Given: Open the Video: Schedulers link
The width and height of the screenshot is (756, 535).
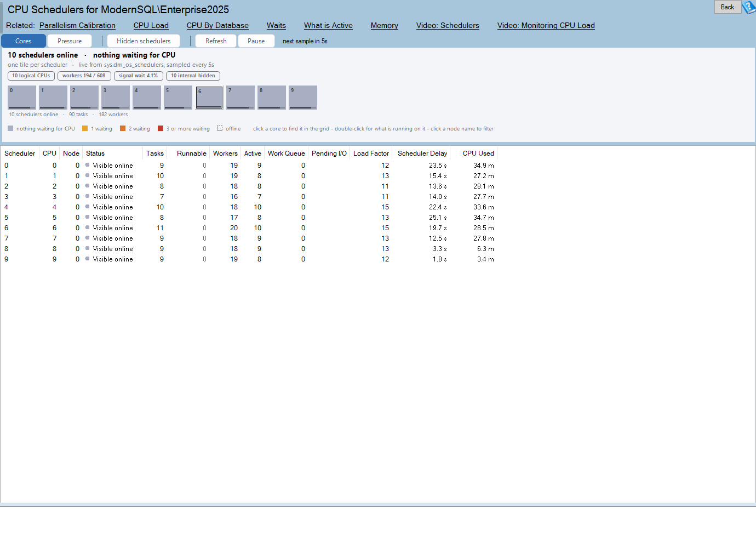Looking at the screenshot, I should click(x=448, y=25).
